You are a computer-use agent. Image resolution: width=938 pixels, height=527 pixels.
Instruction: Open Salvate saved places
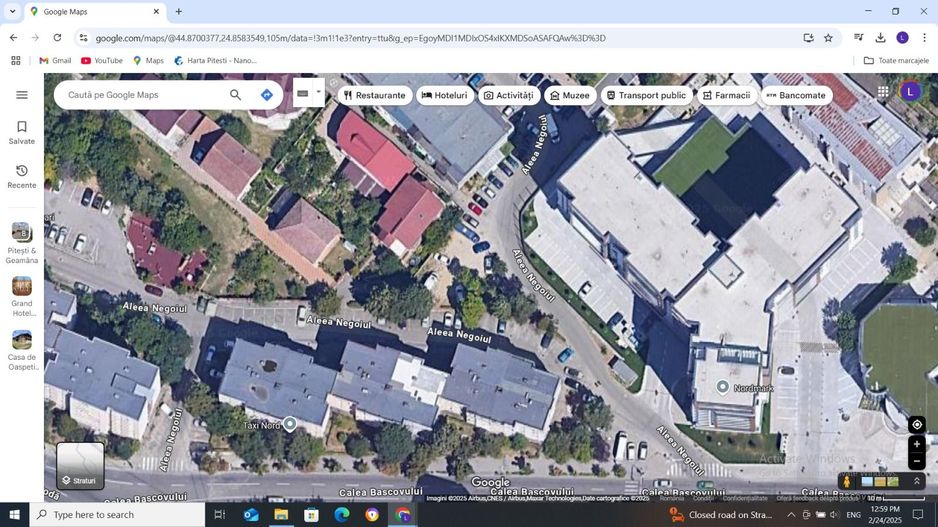tap(22, 132)
